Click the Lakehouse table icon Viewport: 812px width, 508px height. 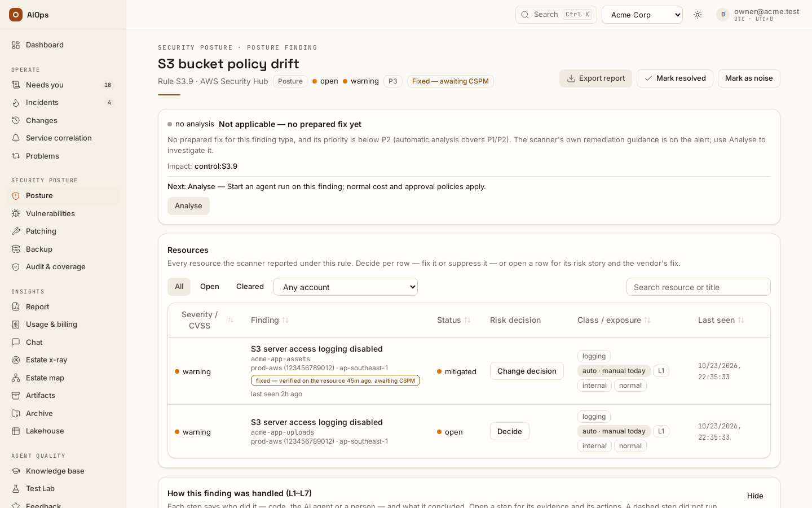[16, 431]
